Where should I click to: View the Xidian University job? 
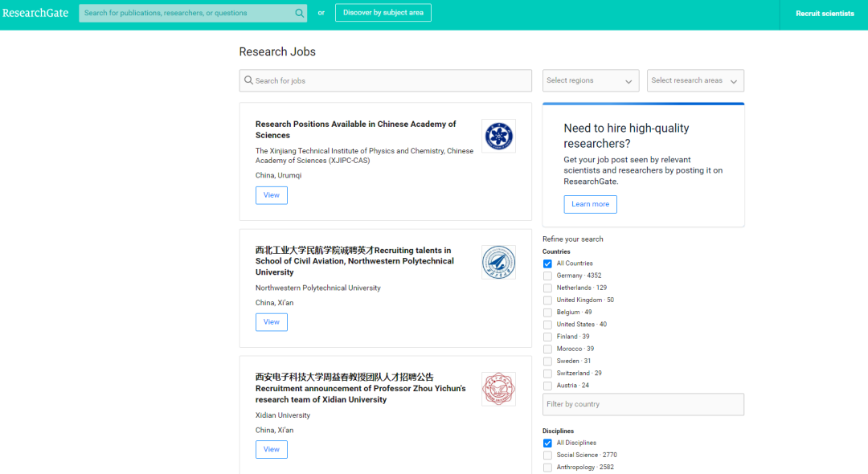pos(272,449)
